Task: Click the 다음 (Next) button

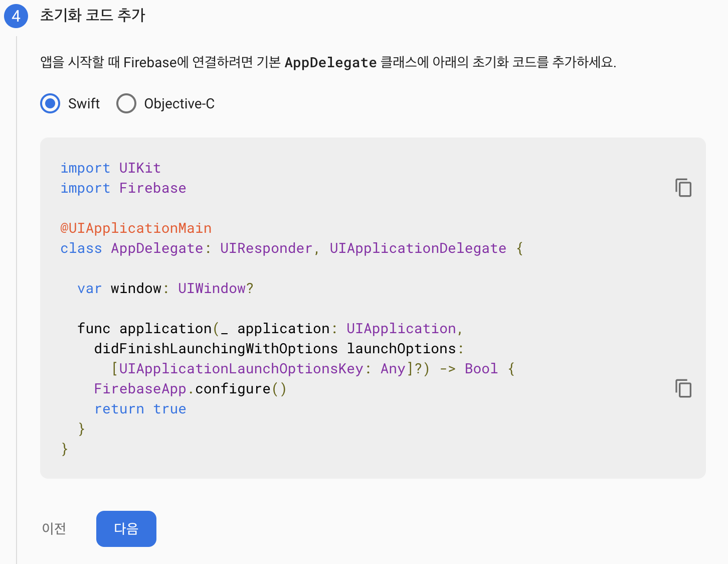Action: coord(126,529)
